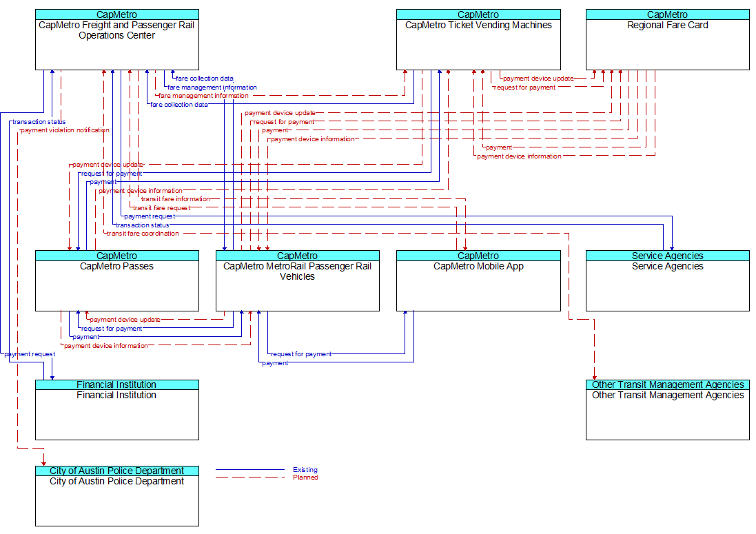Click 'payment device information' label under Ticket Vending Machines

[x=519, y=156]
